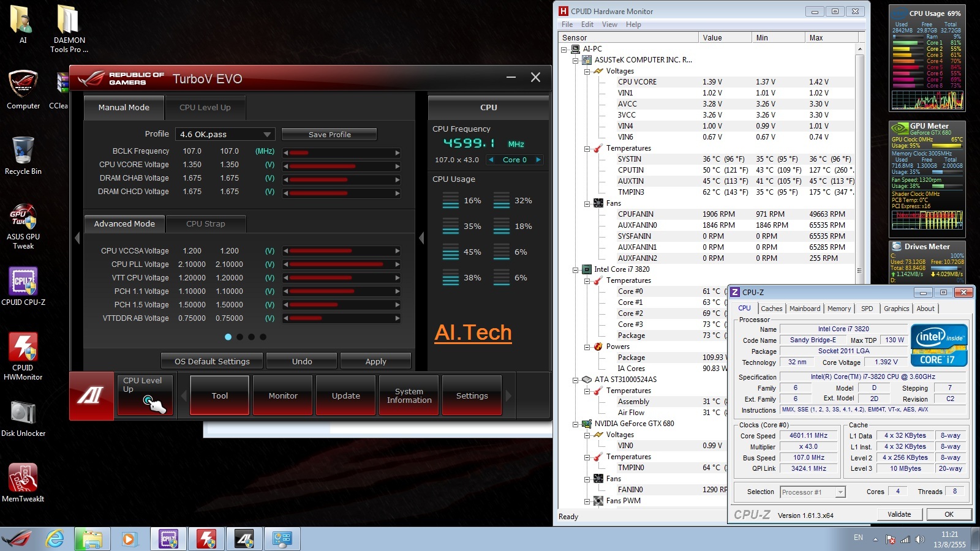Collapse the Powers node in HWMonitor
The image size is (980, 551).
587,347
